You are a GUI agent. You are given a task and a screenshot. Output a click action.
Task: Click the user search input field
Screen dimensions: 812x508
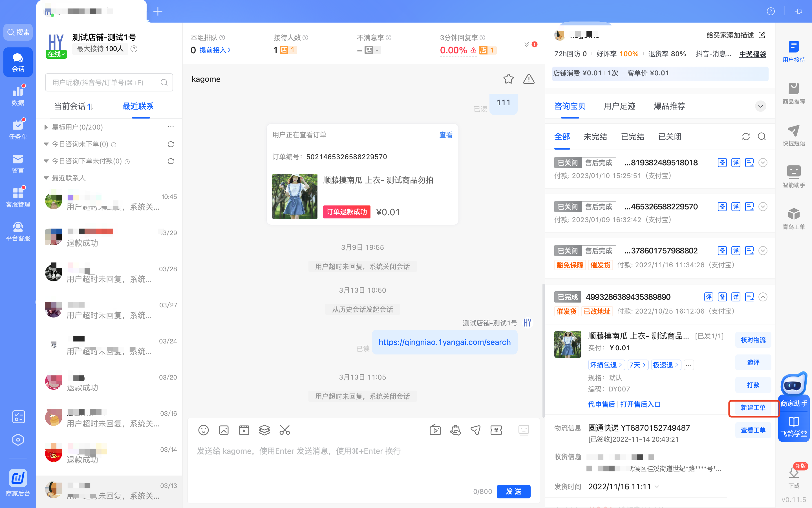pos(109,83)
